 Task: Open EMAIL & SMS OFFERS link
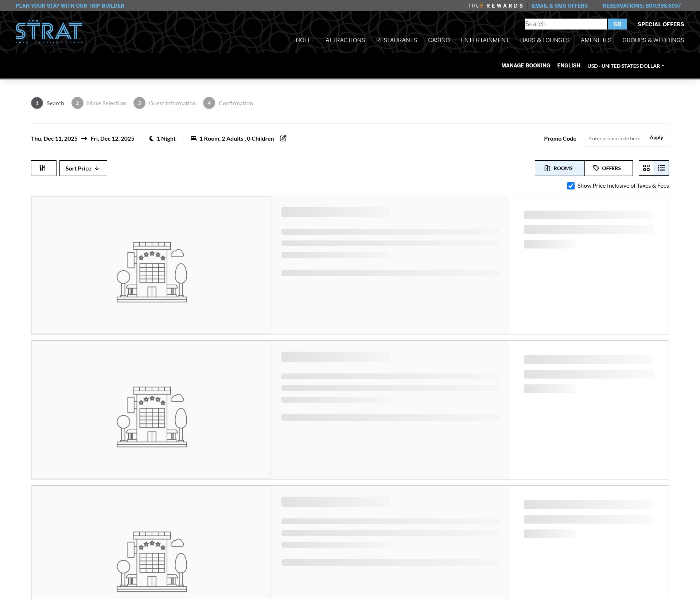[x=560, y=6]
